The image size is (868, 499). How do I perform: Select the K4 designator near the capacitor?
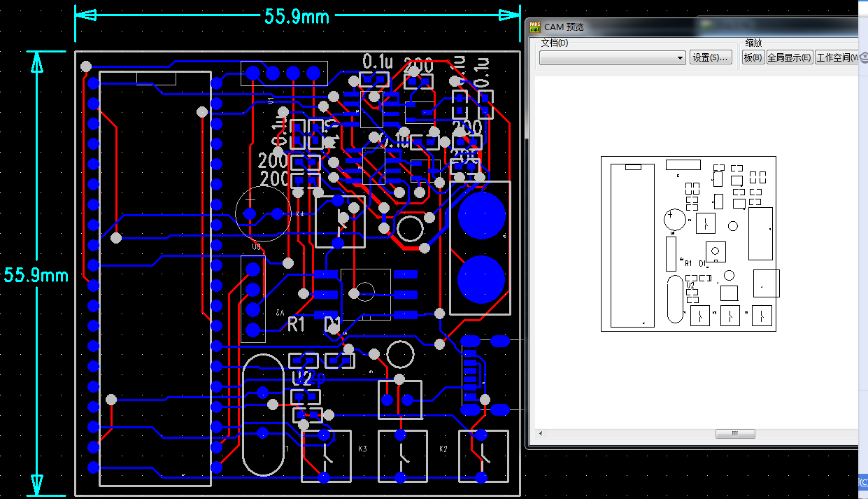click(x=300, y=213)
